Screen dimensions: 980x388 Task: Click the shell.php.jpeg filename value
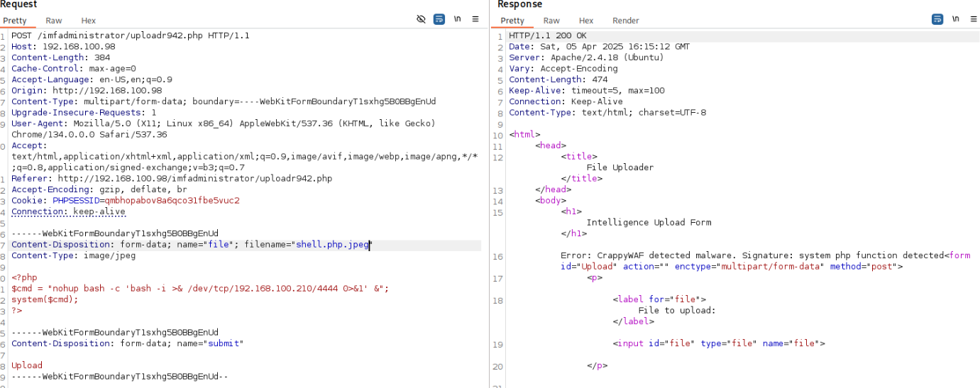coord(333,245)
